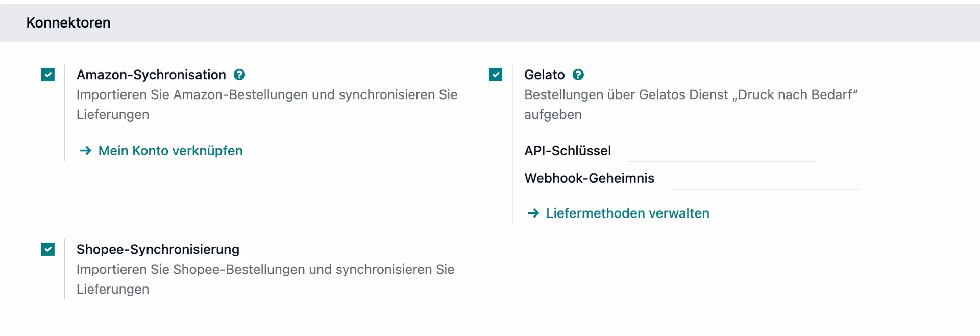Click the Shopee-Synchronisierung title
This screenshot has width=980, height=336.
point(158,249)
